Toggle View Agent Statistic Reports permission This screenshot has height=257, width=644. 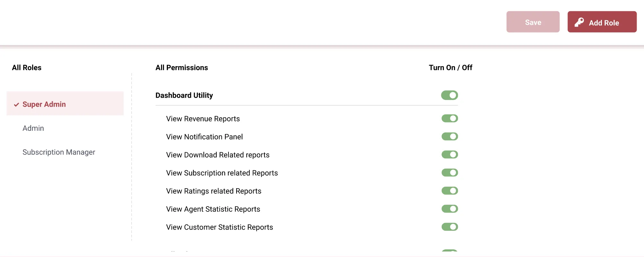449,209
